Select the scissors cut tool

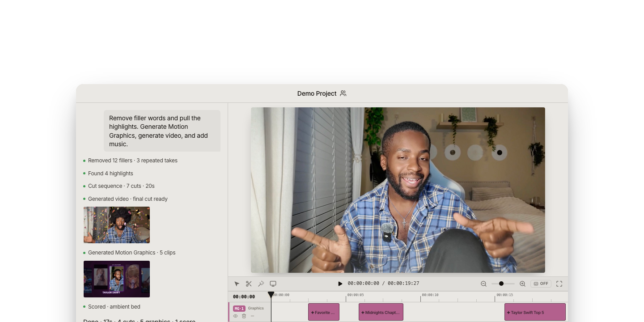[x=249, y=284]
